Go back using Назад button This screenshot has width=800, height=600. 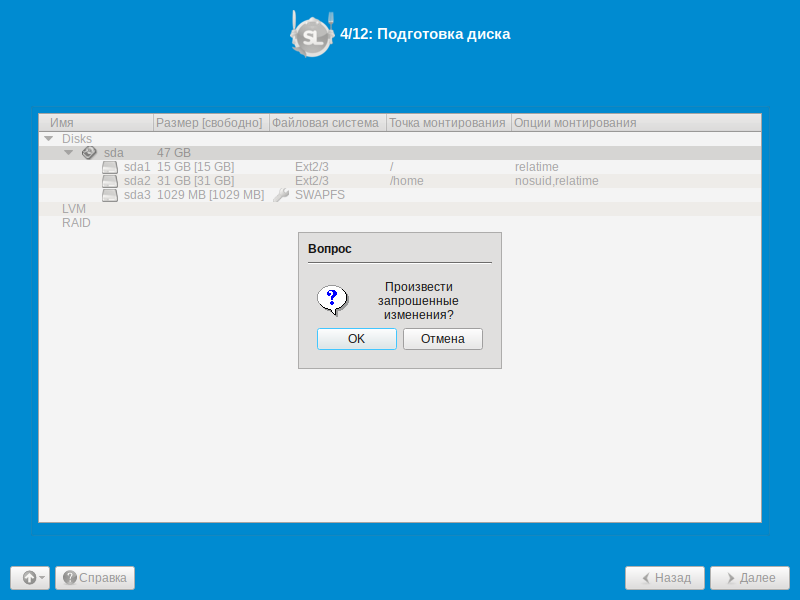point(665,578)
